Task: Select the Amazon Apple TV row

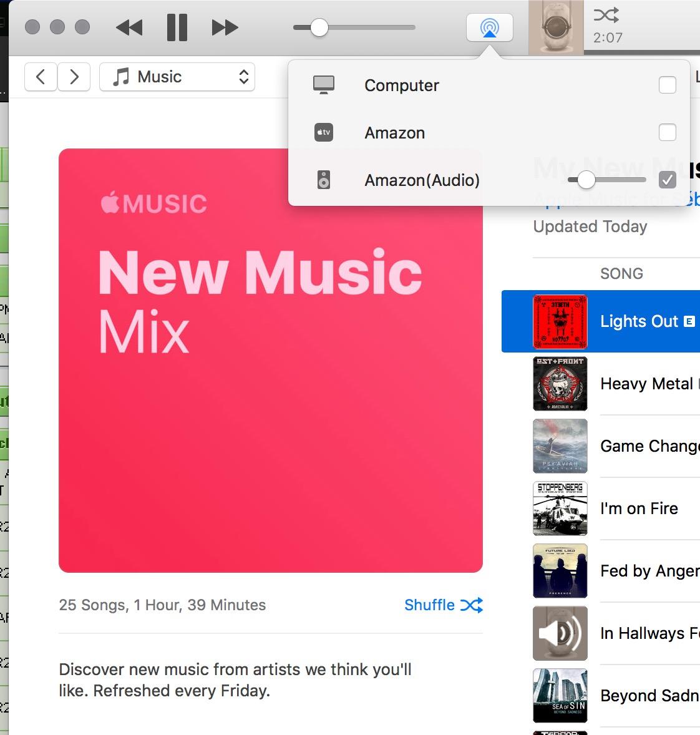Action: 489,133
